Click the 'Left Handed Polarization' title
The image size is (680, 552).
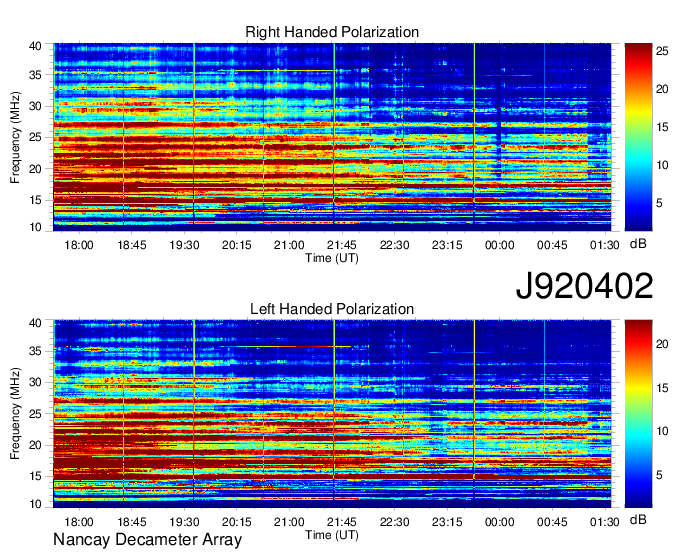[x=332, y=309]
